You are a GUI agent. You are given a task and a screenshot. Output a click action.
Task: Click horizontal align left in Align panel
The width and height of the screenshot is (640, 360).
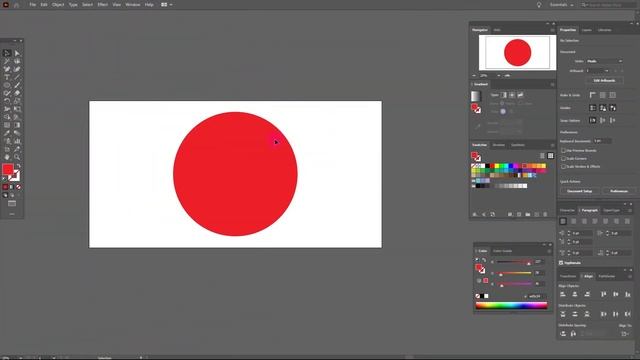[x=563, y=294]
